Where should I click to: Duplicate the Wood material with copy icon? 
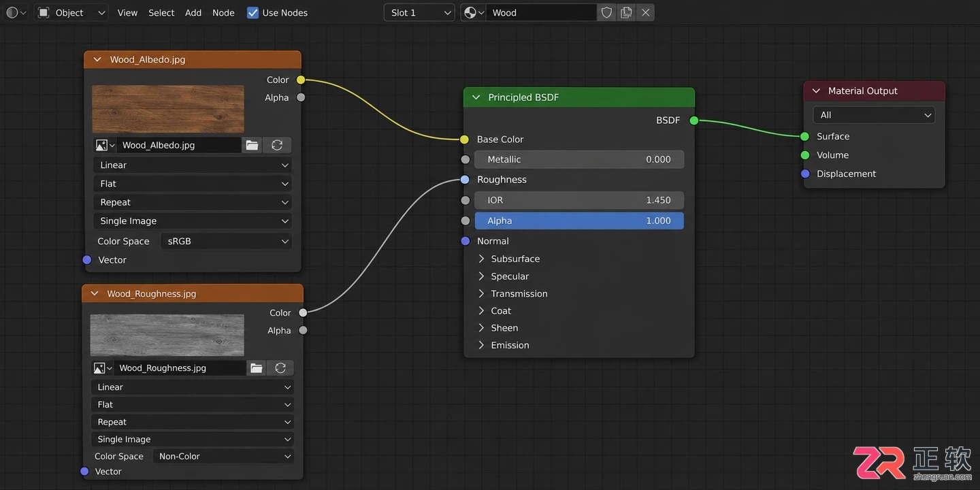[x=626, y=12]
